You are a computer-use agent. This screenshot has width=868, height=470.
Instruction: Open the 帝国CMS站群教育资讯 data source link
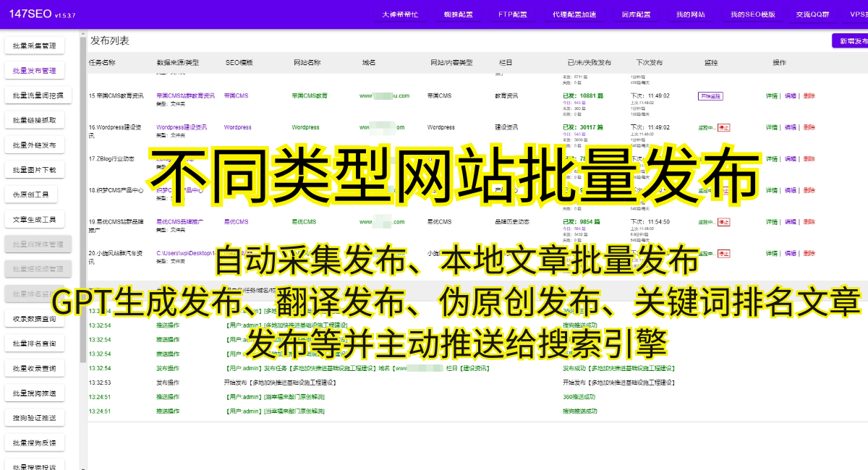[185, 95]
